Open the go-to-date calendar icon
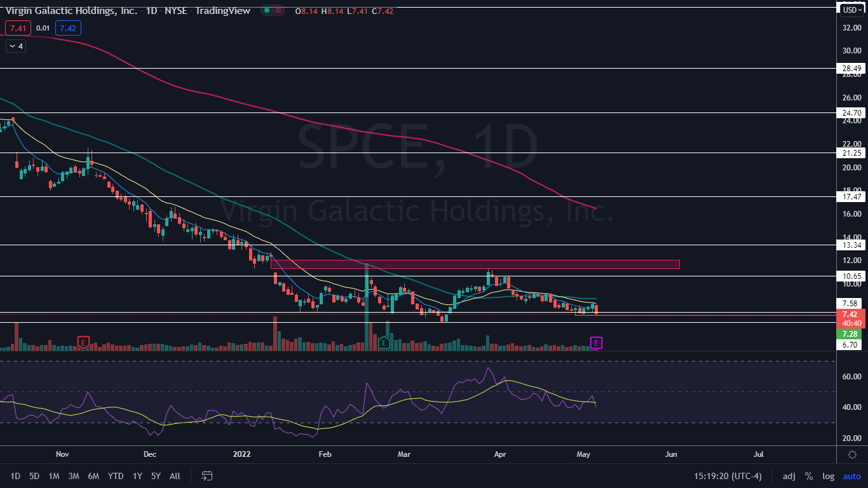The image size is (868, 488). 207,475
